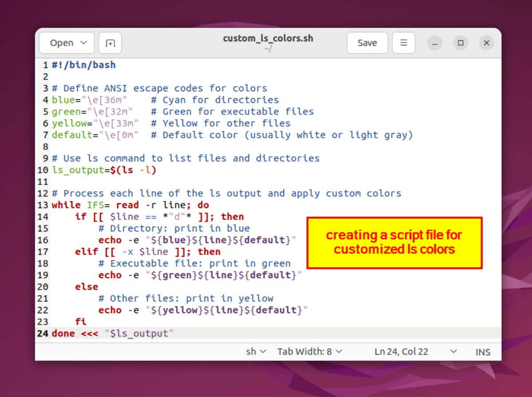
Task: Expand the chevron right of Ln 24, Col 22
Action: pyautogui.click(x=453, y=351)
